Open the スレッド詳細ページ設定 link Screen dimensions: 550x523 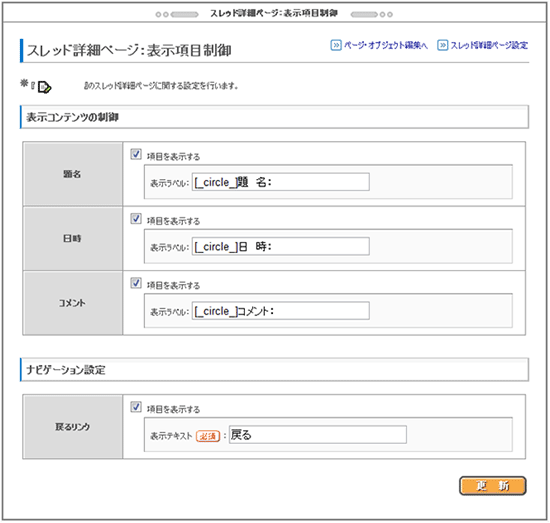pos(489,45)
